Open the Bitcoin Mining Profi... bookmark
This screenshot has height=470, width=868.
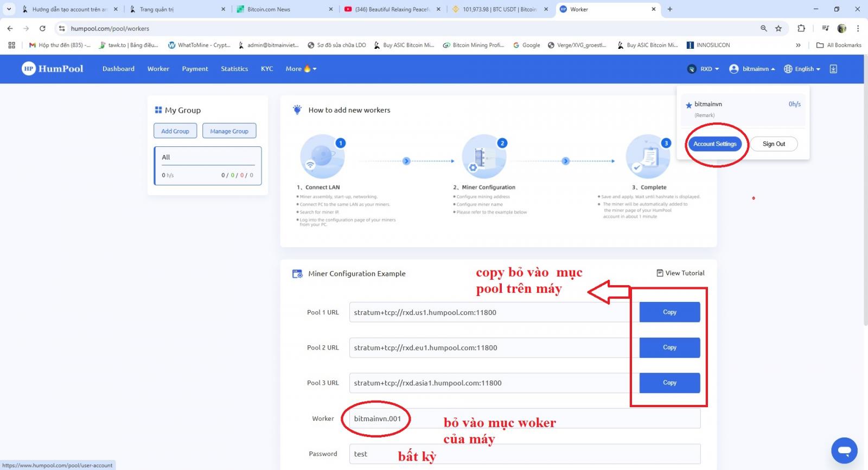[x=474, y=45]
